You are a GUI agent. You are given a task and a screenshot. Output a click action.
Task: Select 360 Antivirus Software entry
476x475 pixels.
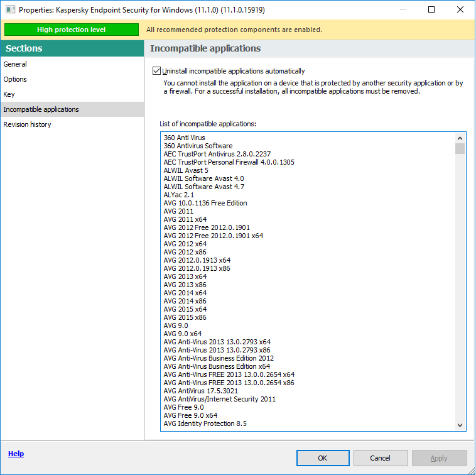point(198,146)
